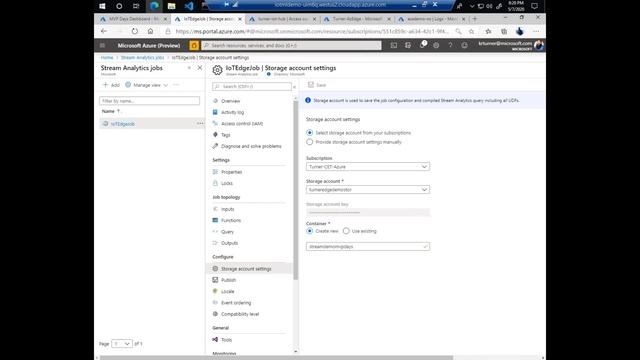Viewport: 640px width, 360px height.
Task: Click the Locks padlock icon
Action: click(x=215, y=183)
